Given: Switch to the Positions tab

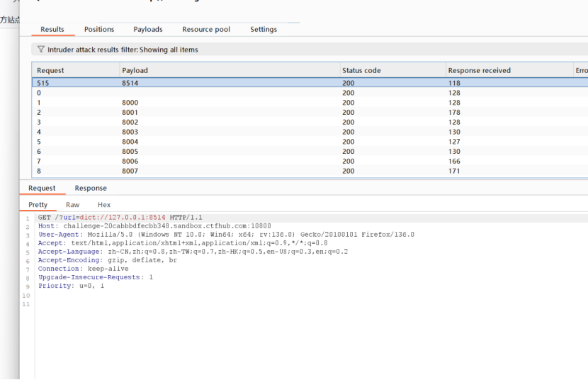Looking at the screenshot, I should coord(99,29).
